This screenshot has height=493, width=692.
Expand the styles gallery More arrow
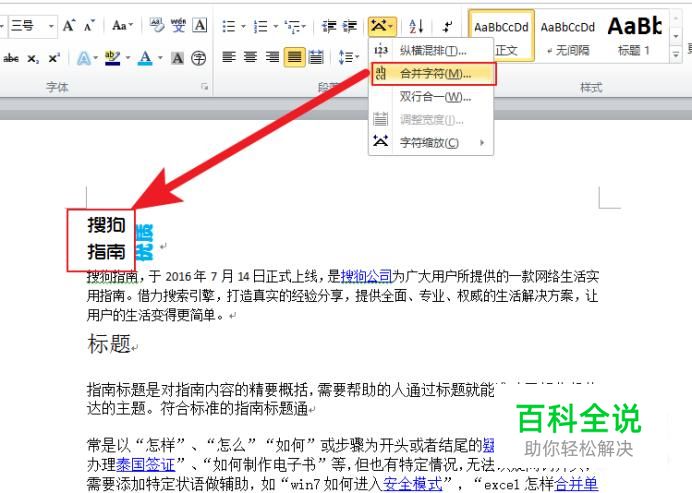point(676,55)
